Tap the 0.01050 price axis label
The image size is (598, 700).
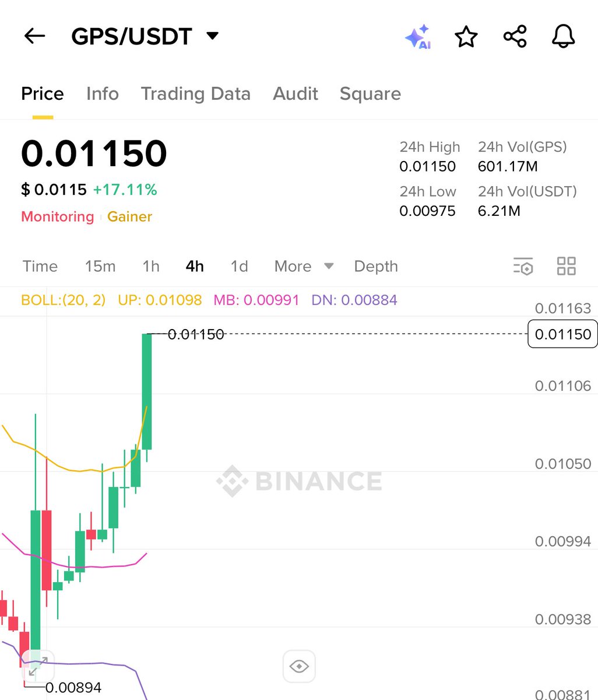pos(563,464)
